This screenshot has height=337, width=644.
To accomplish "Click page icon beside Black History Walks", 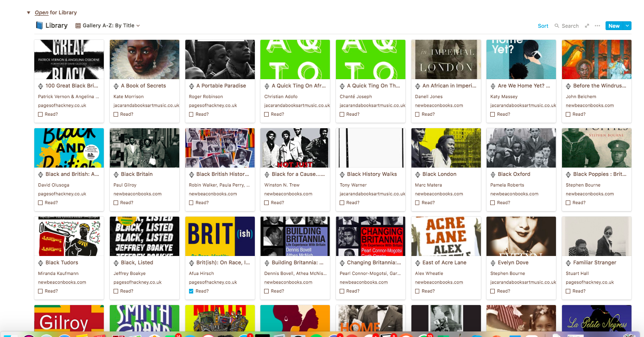I will pos(342,175).
